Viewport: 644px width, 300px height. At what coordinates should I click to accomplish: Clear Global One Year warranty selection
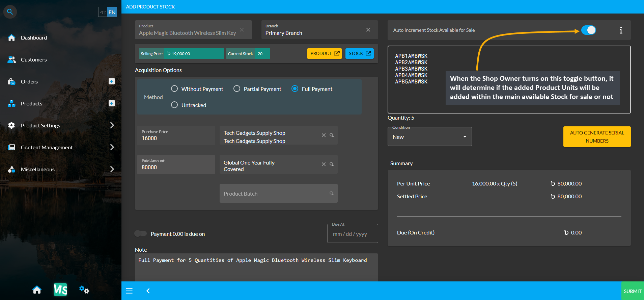tap(324, 164)
